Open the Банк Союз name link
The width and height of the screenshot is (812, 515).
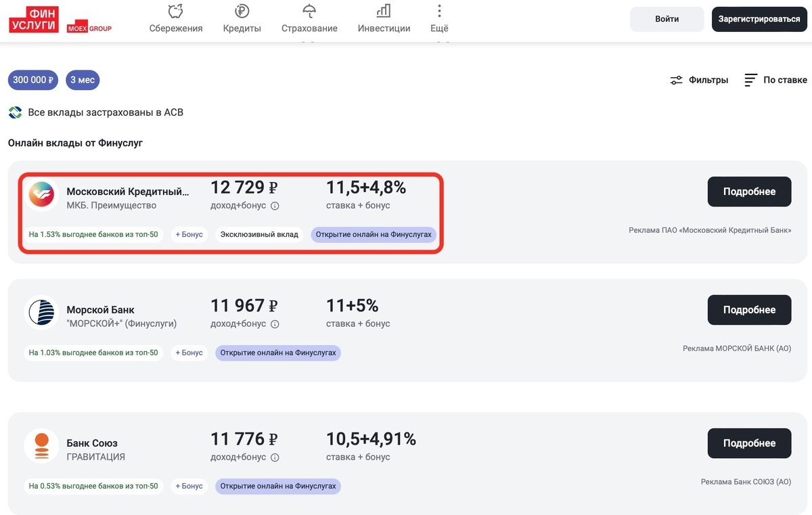click(x=92, y=443)
